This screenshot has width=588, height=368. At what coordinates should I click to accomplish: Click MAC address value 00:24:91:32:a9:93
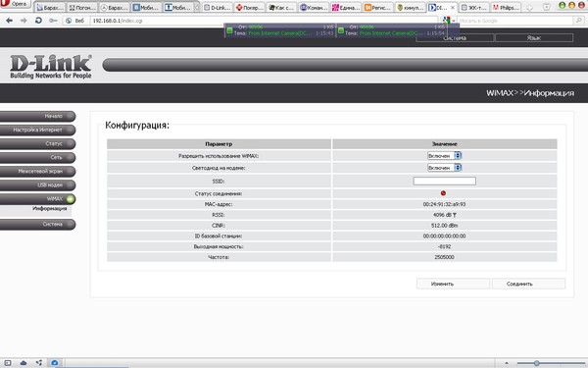[444, 204]
